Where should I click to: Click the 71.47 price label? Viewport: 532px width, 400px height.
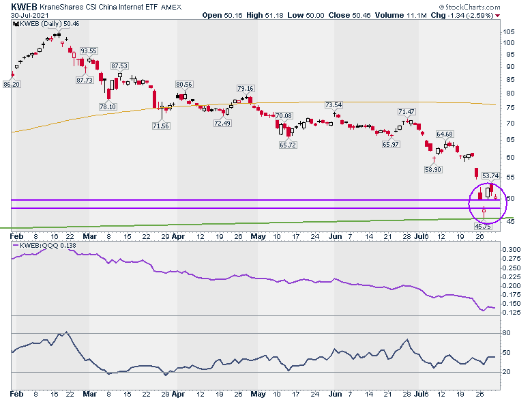coord(407,111)
